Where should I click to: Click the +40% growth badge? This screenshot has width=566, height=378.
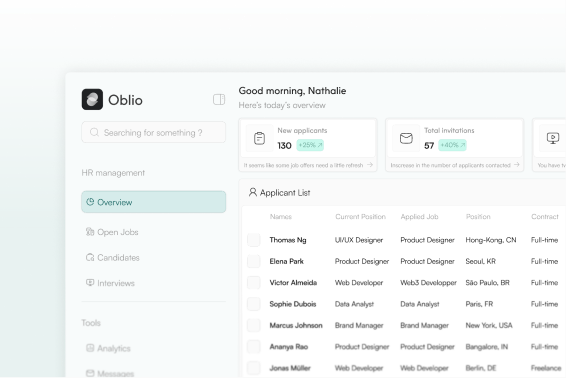pyautogui.click(x=452, y=145)
